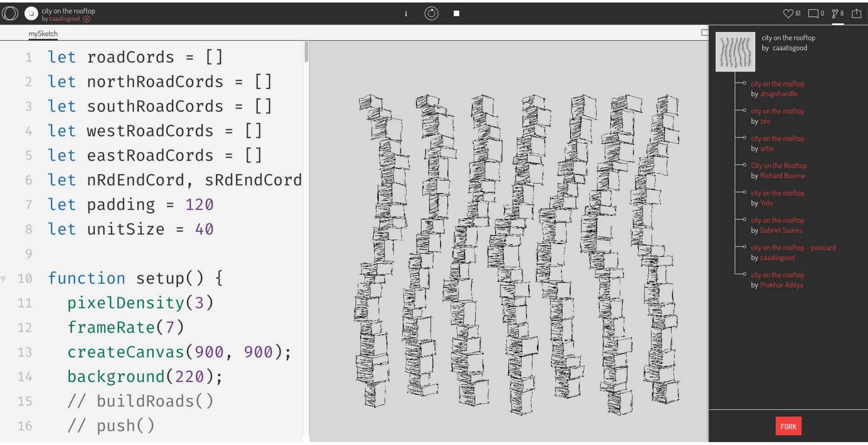Click line number 9 in the gutter
Screen dimensions: 868x445
point(28,254)
